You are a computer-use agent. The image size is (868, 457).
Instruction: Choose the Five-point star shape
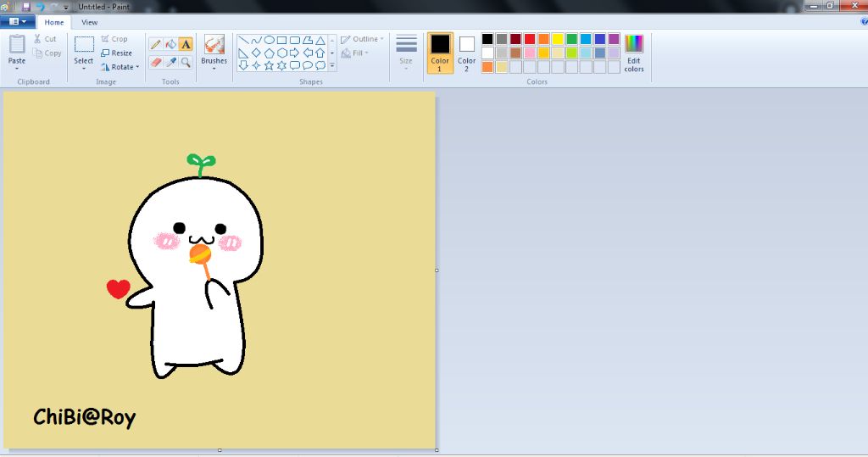[269, 65]
